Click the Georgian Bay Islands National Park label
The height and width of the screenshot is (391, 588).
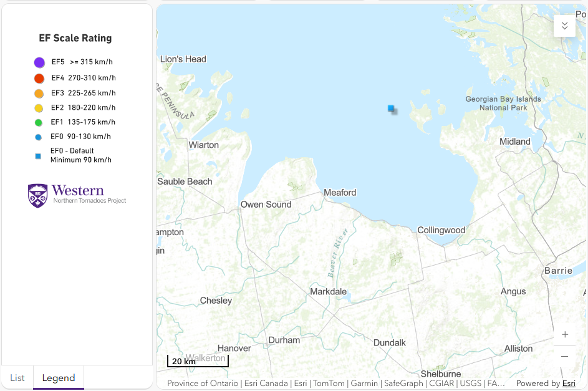tap(503, 104)
